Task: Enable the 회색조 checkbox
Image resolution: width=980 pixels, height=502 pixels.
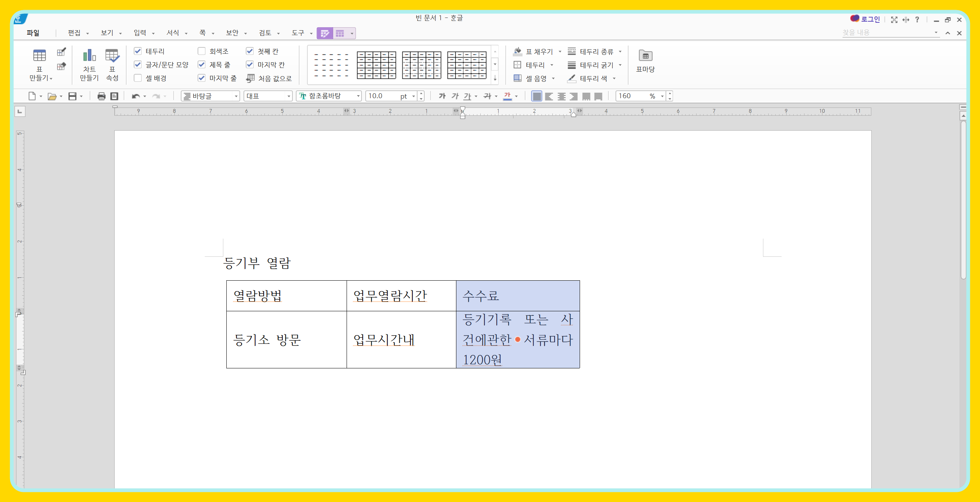Action: click(x=202, y=51)
